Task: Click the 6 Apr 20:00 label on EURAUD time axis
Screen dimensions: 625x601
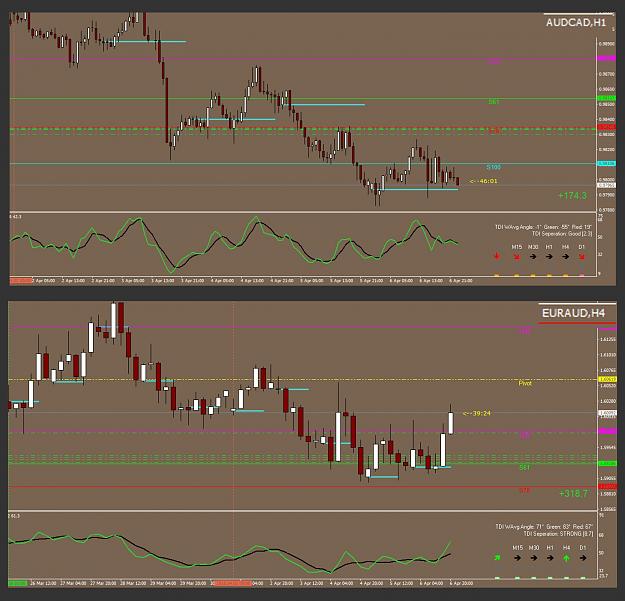Action: click(x=462, y=583)
